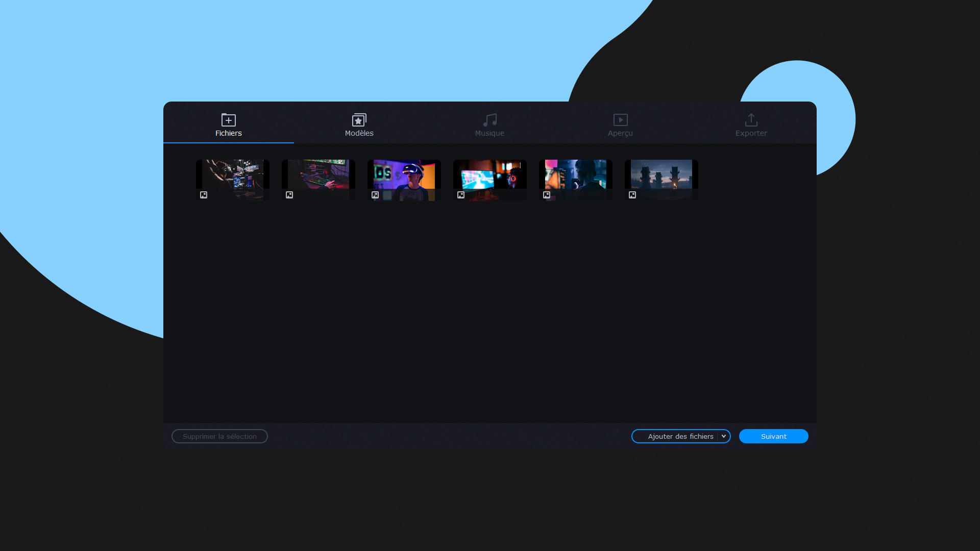Click the Fichiers add-file icon

click(228, 120)
